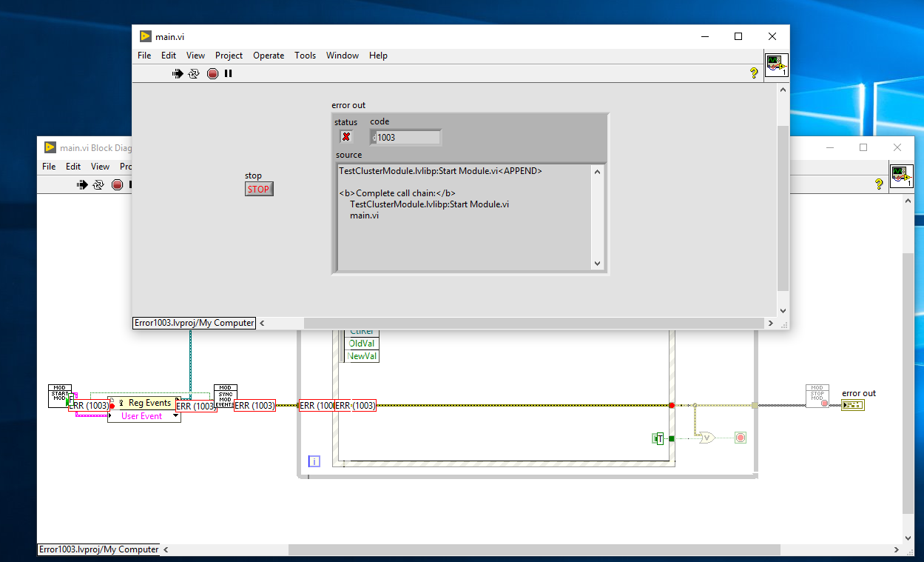Click Run Continuously in main.vi toolbar
Image resolution: width=924 pixels, height=562 pixels.
[194, 73]
